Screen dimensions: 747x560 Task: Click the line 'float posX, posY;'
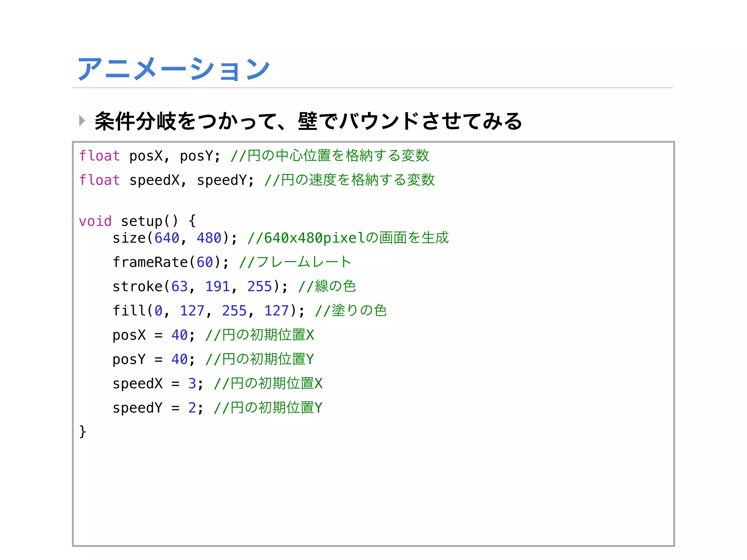[150, 156]
